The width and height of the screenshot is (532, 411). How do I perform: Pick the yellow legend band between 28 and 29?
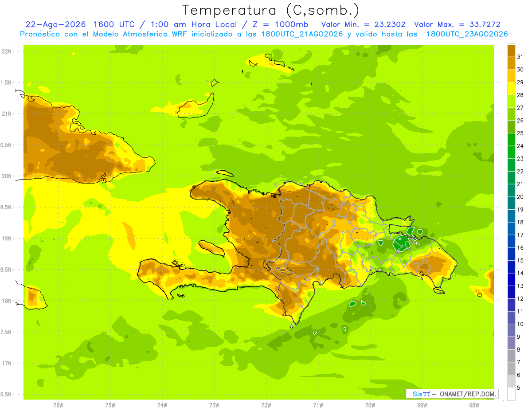pos(511,89)
